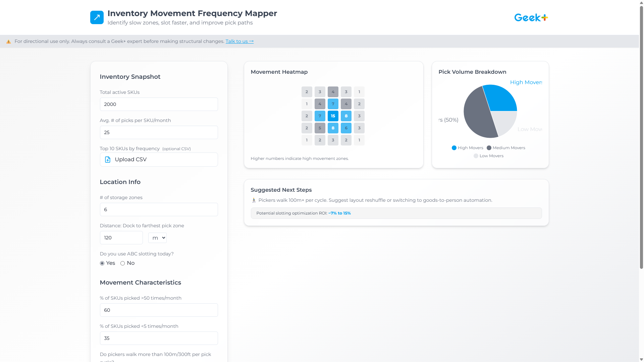This screenshot has width=644, height=362.
Task: Click the # of storage zones field
Action: [159, 209]
